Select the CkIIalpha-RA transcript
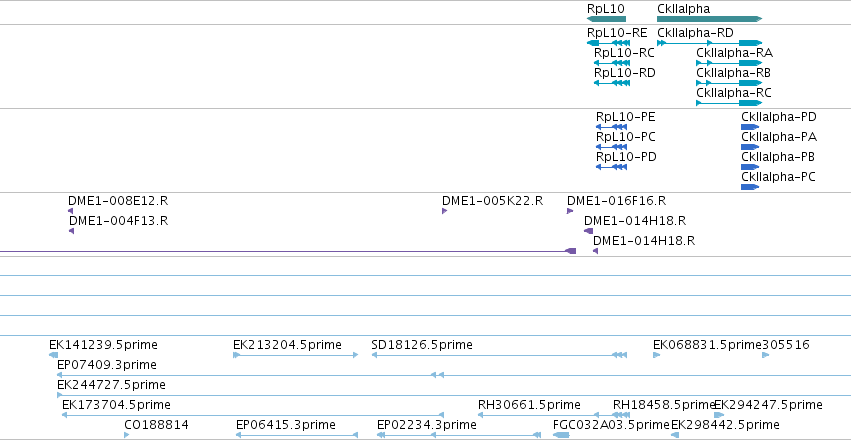 (x=729, y=63)
